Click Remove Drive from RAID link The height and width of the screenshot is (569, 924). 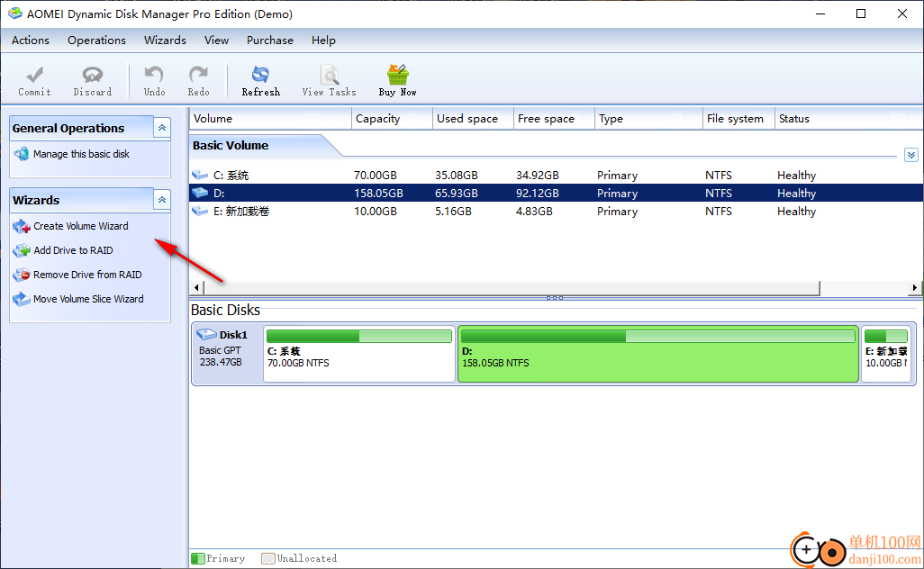(87, 275)
